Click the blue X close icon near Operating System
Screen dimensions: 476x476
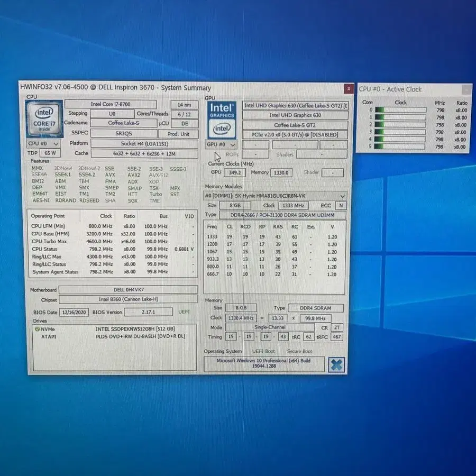(x=336, y=365)
